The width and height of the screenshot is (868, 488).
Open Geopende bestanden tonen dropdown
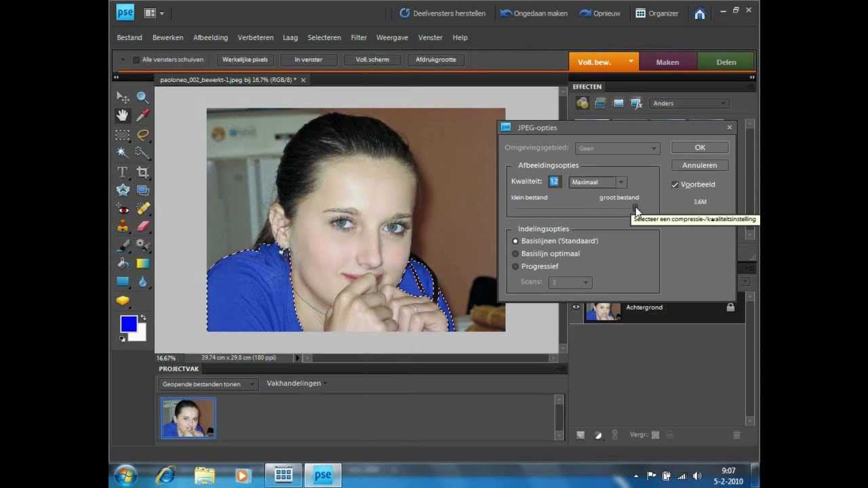pos(208,384)
